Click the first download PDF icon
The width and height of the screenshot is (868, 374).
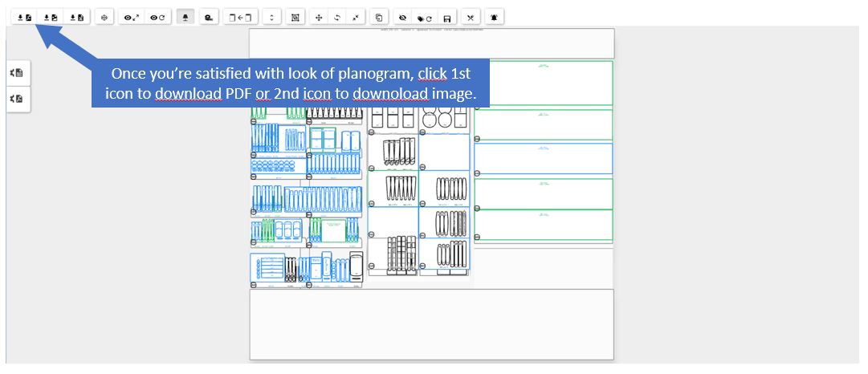25,17
